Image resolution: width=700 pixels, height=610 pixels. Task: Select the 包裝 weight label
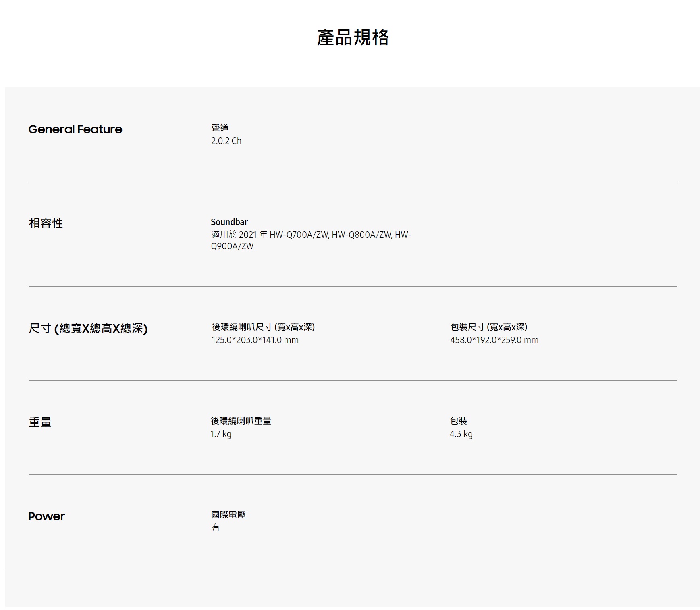[458, 421]
